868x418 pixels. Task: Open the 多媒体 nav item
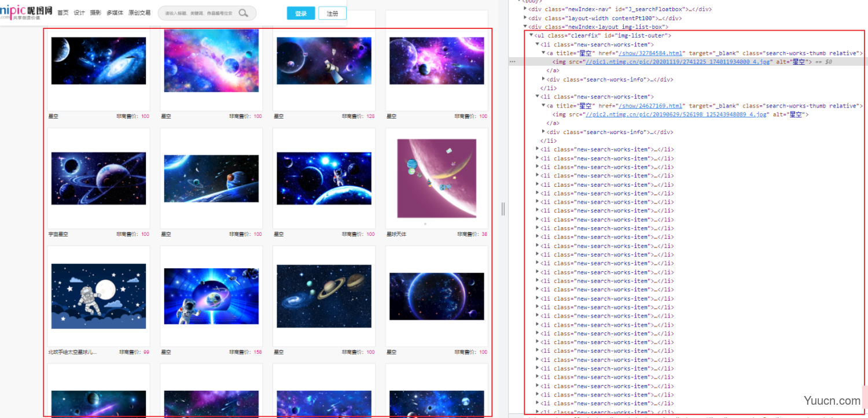point(115,13)
